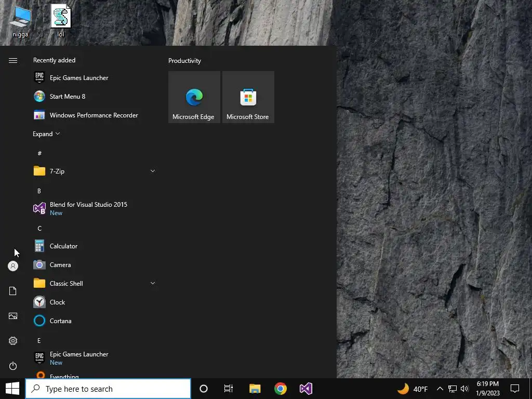
Task: Click letter C section header
Action: tap(39, 229)
